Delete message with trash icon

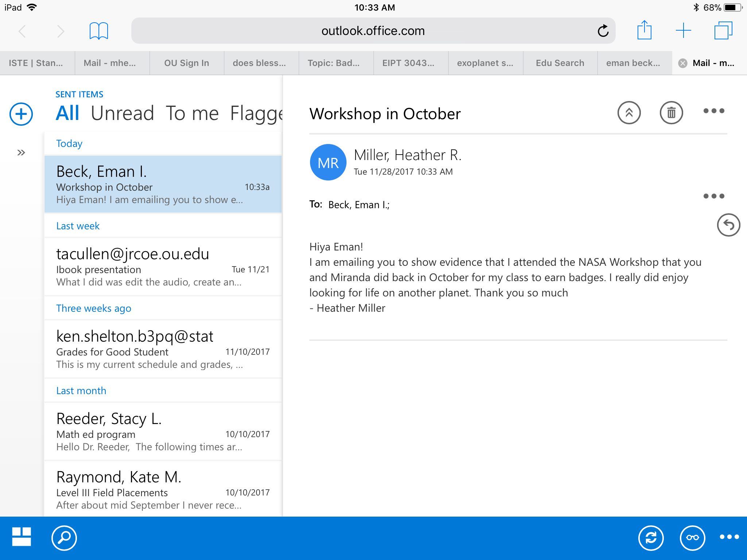(x=671, y=113)
